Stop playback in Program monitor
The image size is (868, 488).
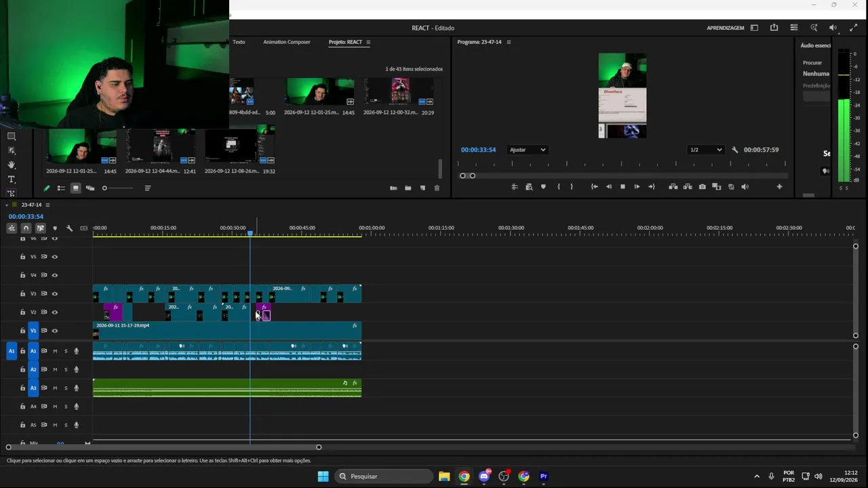pyautogui.click(x=623, y=187)
